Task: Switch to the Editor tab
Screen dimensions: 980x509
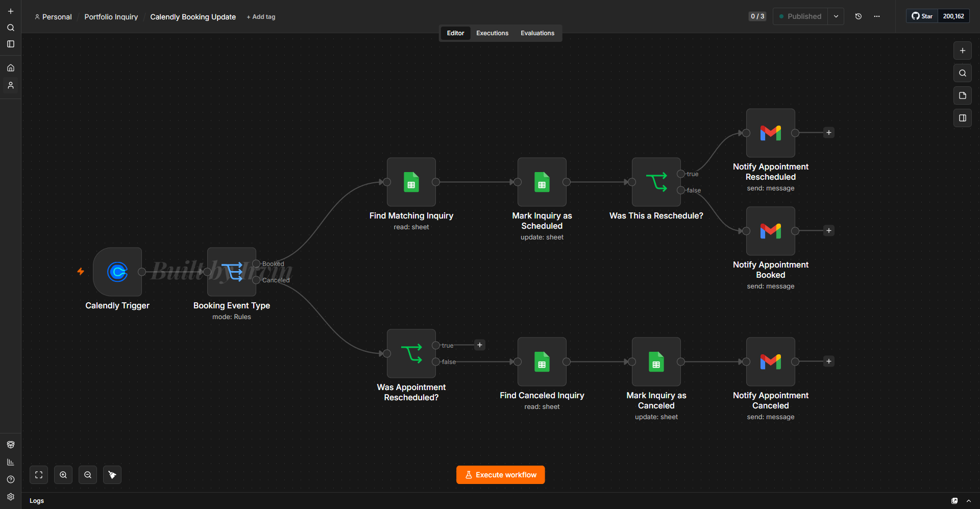Action: (455, 33)
